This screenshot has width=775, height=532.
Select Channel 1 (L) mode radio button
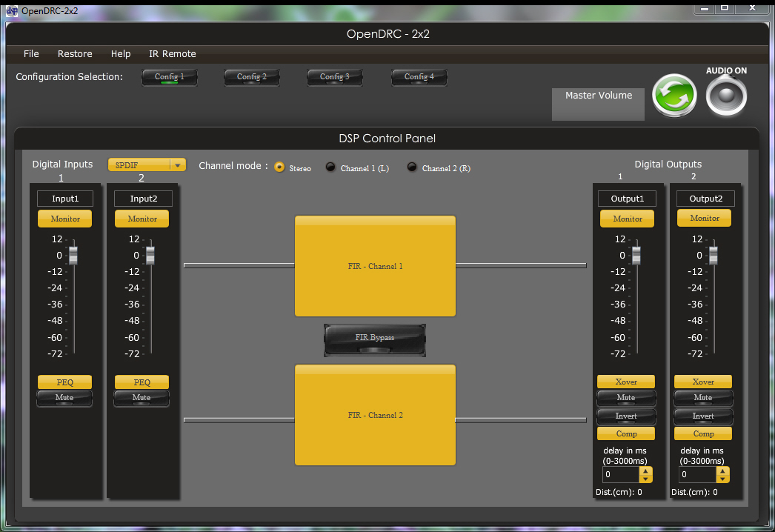coord(330,167)
